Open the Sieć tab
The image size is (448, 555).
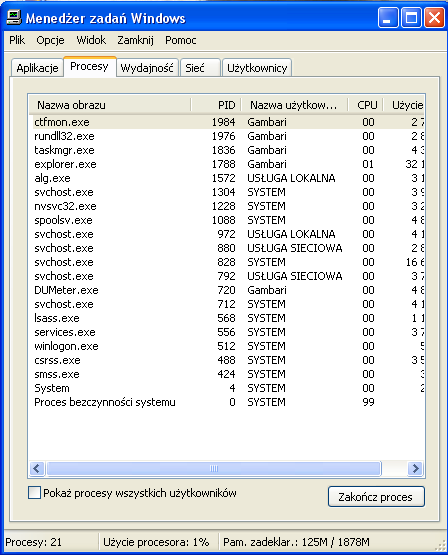[x=200, y=68]
